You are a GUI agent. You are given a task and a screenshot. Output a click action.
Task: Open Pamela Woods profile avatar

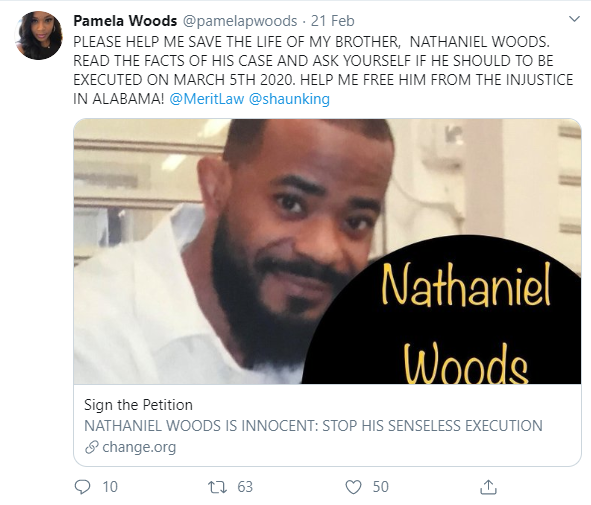tap(38, 35)
